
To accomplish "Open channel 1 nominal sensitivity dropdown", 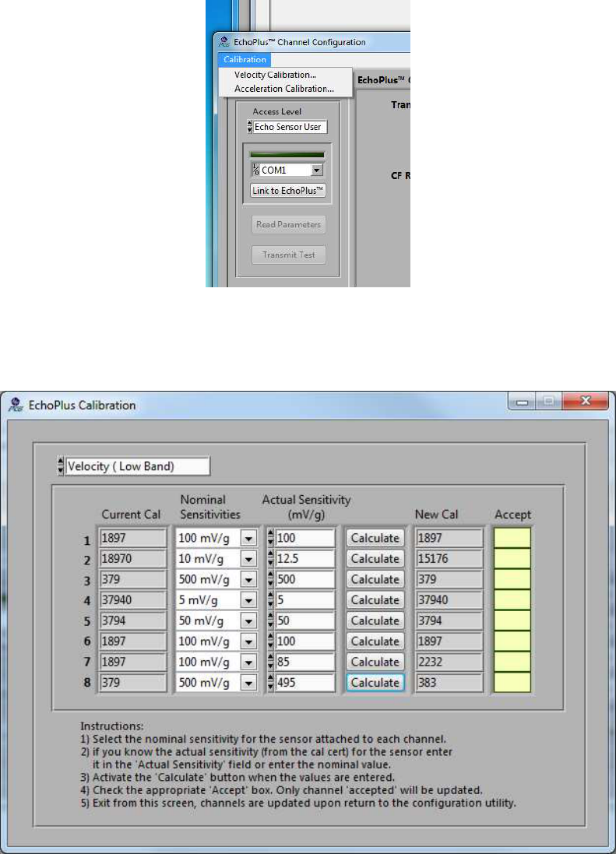I will click(249, 539).
